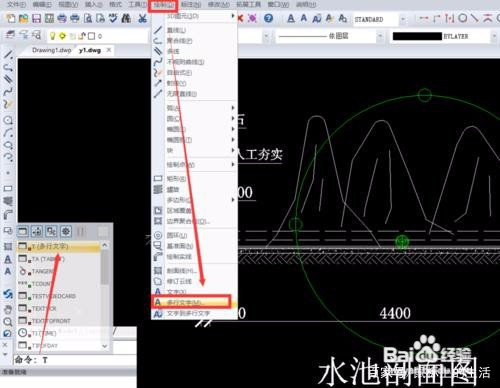Click the Open file folder icon

click(x=23, y=18)
